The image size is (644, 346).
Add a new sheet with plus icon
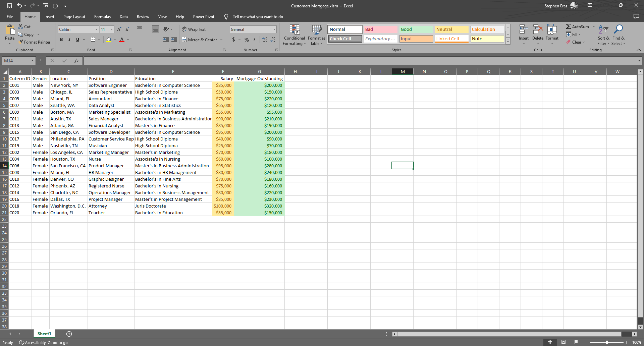[69, 334]
